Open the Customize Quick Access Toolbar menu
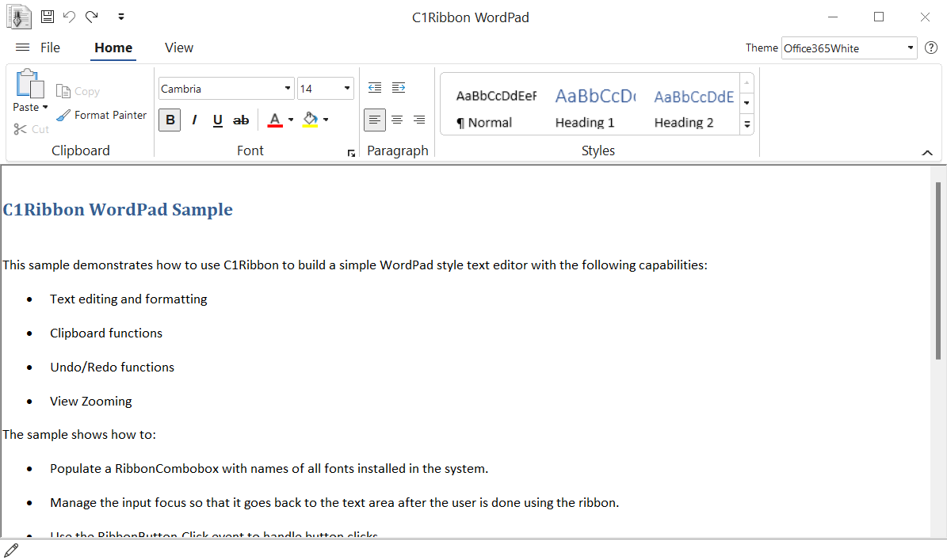The width and height of the screenshot is (947, 560). click(120, 17)
